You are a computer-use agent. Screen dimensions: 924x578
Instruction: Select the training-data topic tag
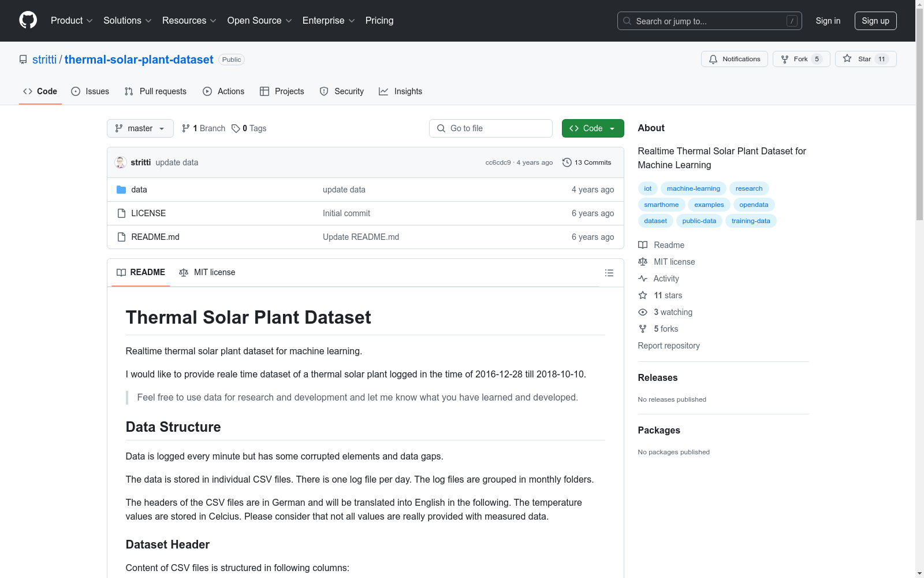click(751, 221)
